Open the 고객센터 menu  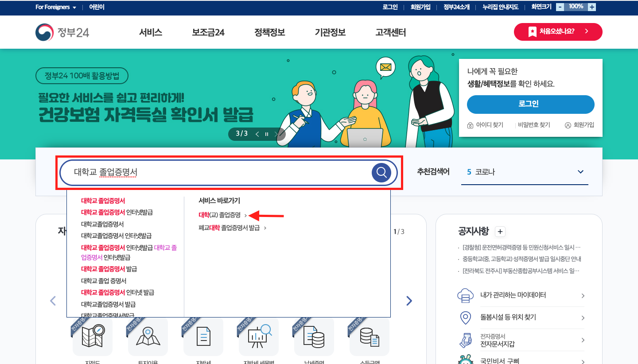point(390,32)
